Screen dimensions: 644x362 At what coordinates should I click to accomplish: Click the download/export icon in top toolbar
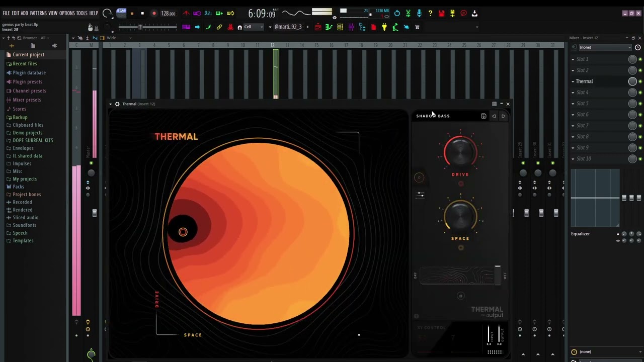pyautogui.click(x=474, y=14)
